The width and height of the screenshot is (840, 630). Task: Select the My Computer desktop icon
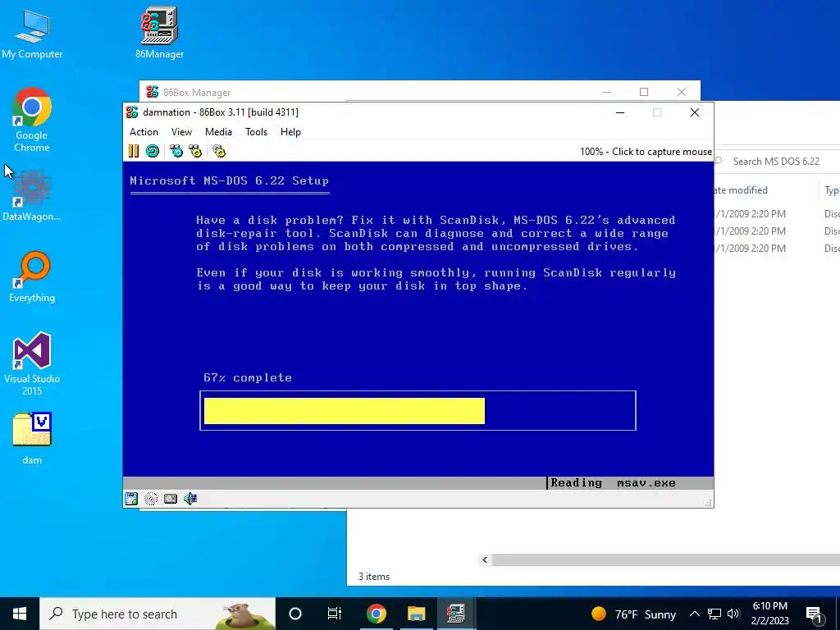pos(32,33)
